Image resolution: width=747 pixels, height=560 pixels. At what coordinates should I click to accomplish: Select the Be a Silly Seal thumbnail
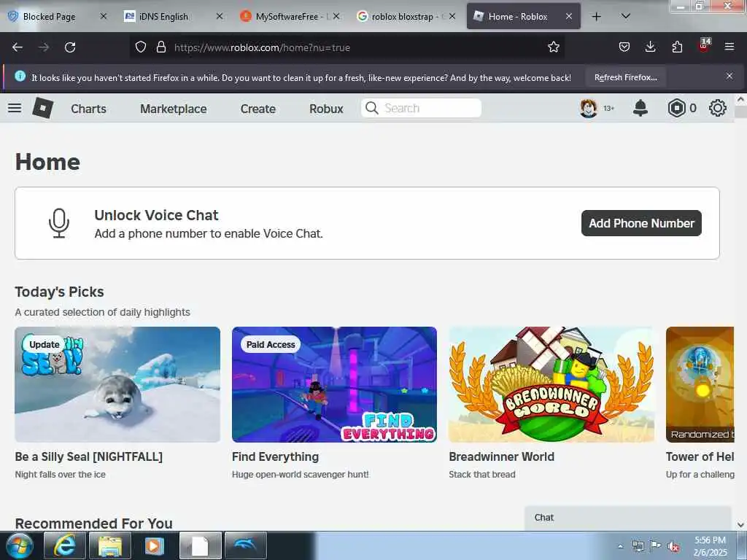click(x=117, y=384)
